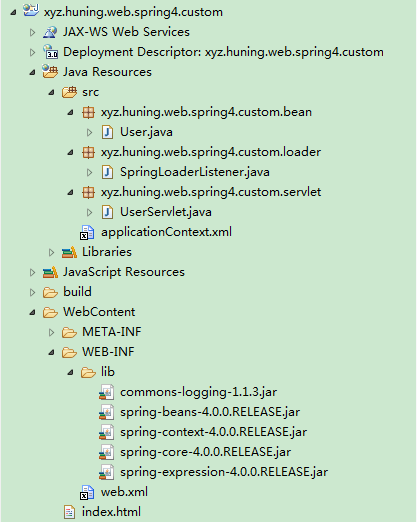Select UserServlet.java in the tree

[x=166, y=212]
